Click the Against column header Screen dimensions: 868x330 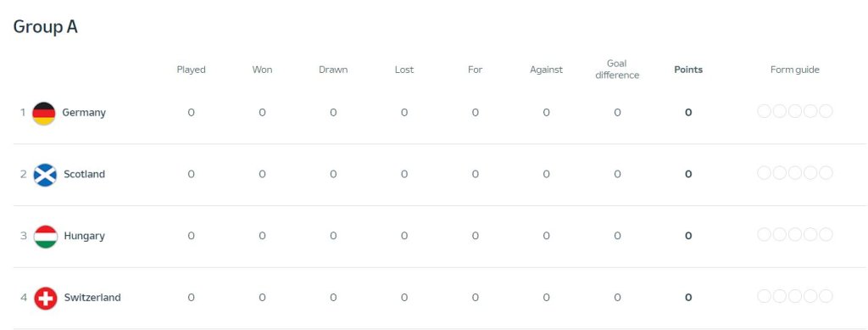[x=547, y=70]
